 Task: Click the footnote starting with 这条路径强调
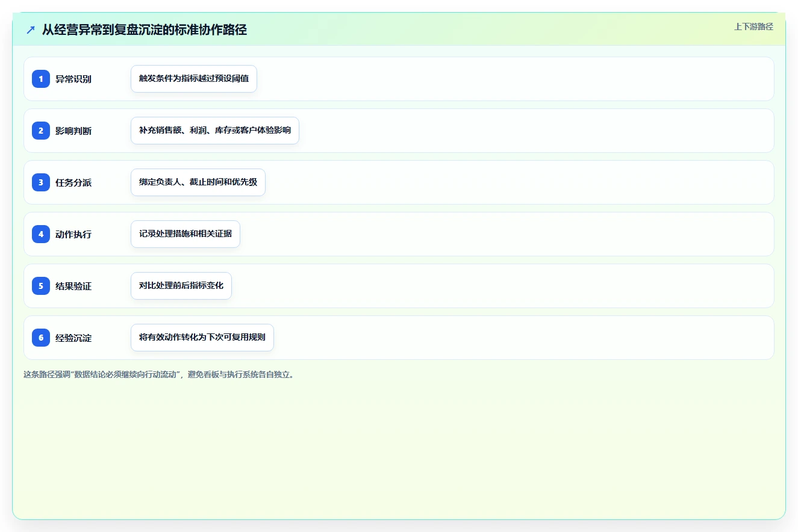pyautogui.click(x=159, y=374)
